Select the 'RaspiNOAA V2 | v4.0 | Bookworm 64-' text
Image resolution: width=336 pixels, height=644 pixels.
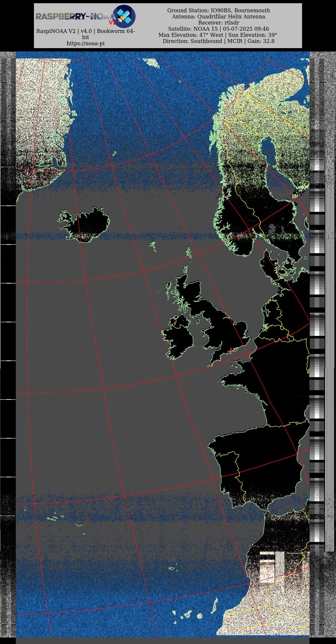86,31
